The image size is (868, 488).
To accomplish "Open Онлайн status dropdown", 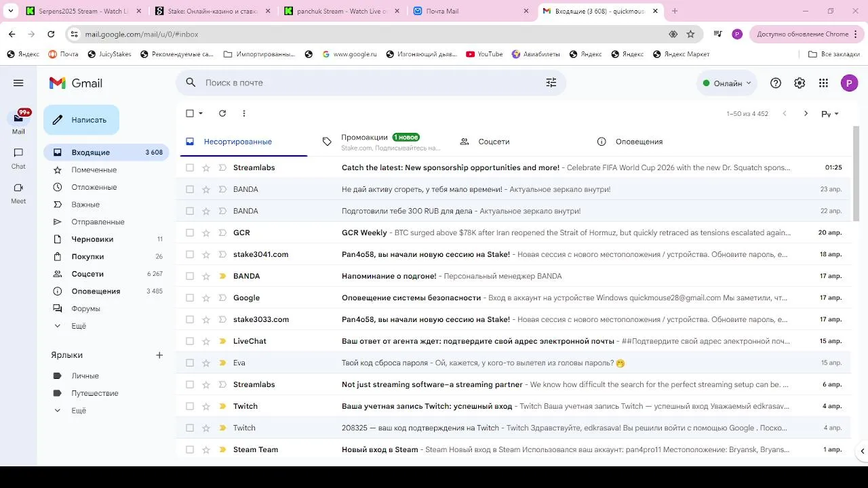I will pos(727,83).
